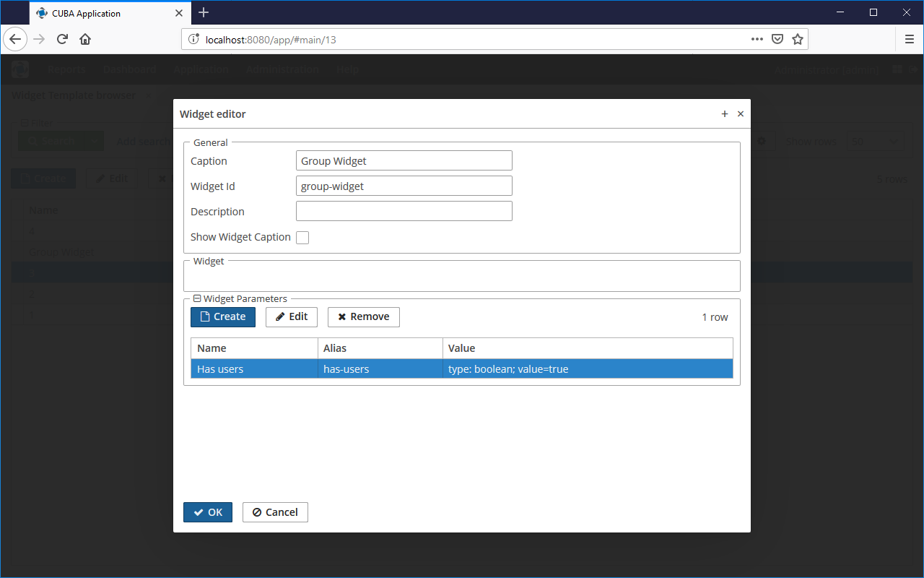
Task: Save page to Pocket
Action: 777,39
